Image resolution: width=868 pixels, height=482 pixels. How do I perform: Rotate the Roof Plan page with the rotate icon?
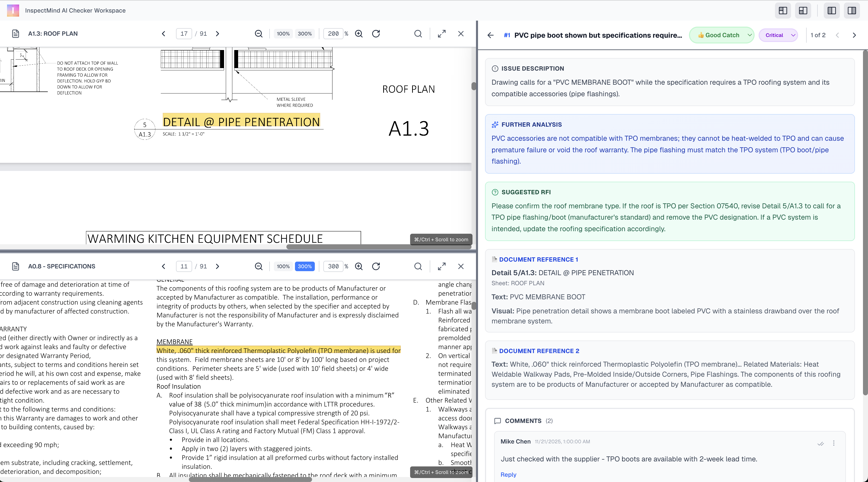[376, 34]
